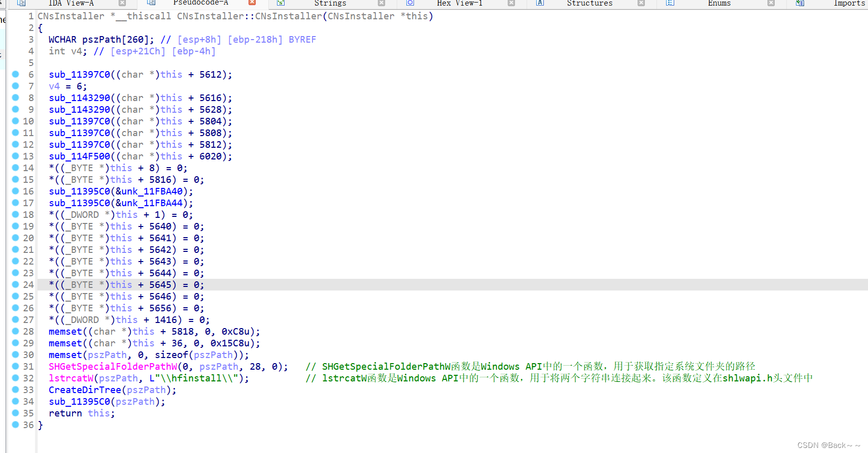868x453 pixels.
Task: Toggle breakpoint dot on line 13
Action: point(16,156)
